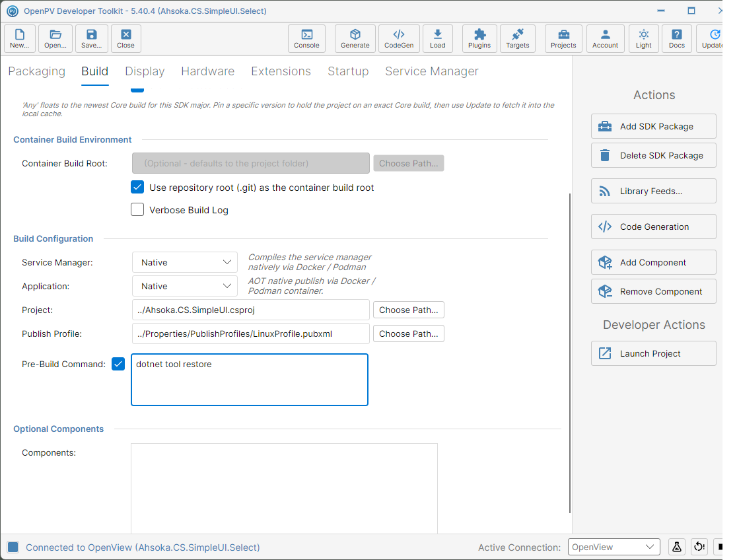Switch to the Display tab
Screen dimensions: 737x560
pos(145,71)
